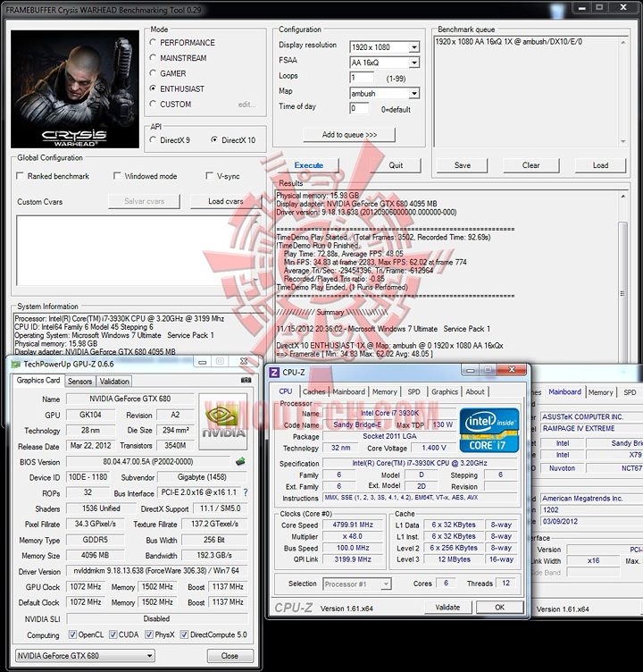Click the Close button in GPU-Z
Image resolution: width=643 pixels, height=672 pixels.
[x=230, y=656]
